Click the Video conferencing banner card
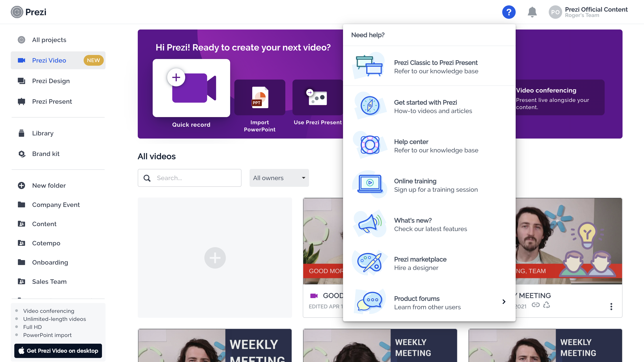This screenshot has height=362, width=644. [560, 97]
